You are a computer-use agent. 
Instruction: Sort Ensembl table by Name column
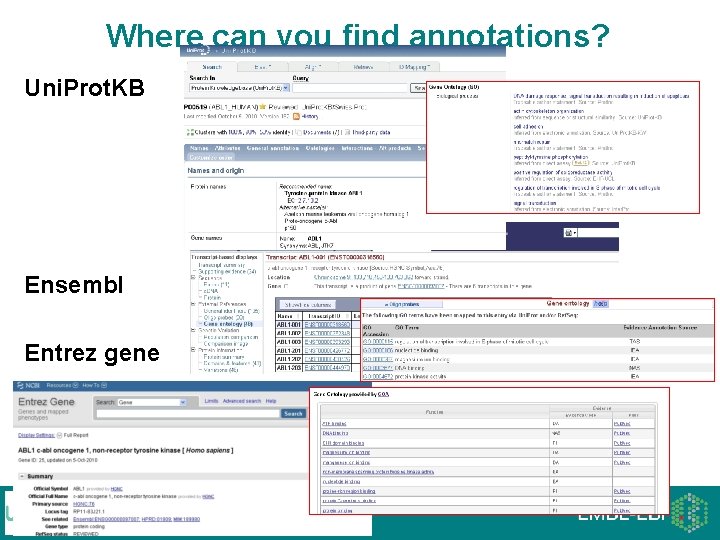point(288,316)
